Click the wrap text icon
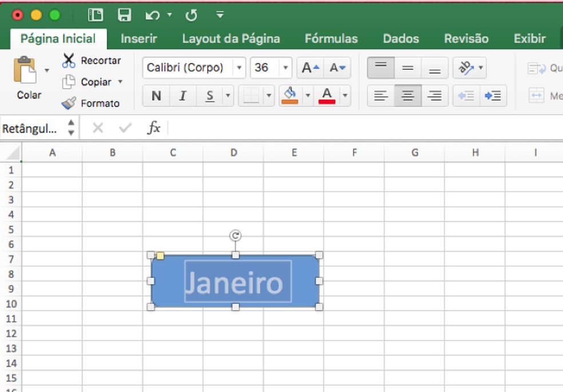 pos(537,68)
